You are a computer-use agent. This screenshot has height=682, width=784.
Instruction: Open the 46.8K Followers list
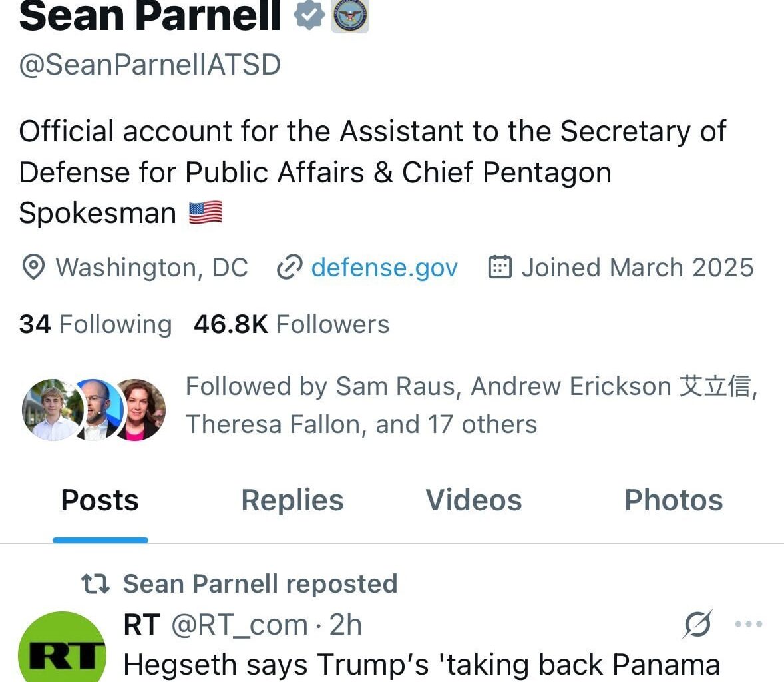point(291,324)
